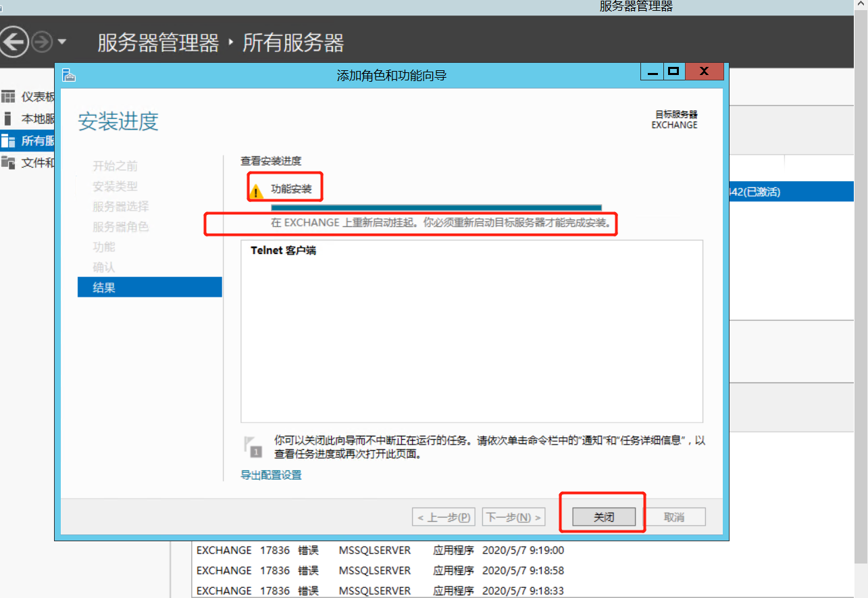Click the 服务器管理器 breadcrumb in header
This screenshot has width=868, height=598.
click(158, 43)
